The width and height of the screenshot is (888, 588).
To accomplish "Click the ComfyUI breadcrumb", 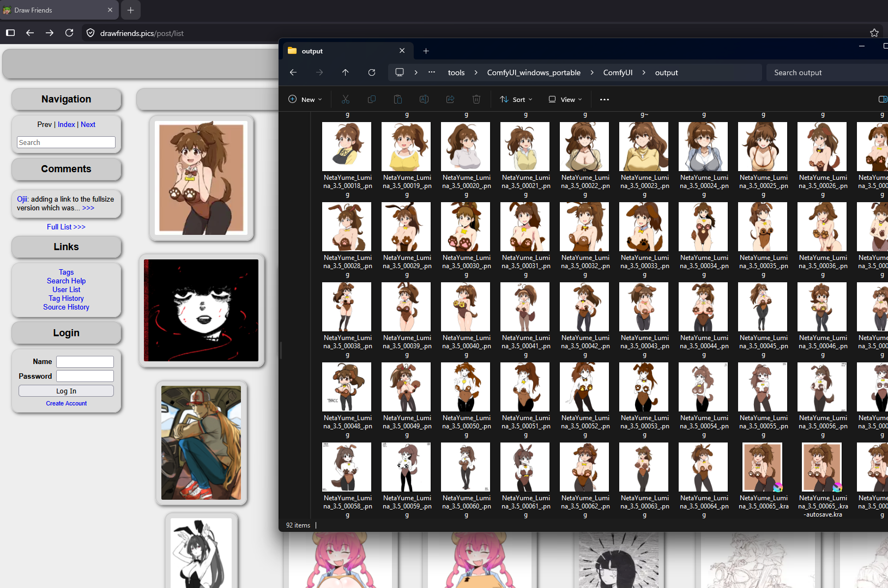I will pos(618,72).
